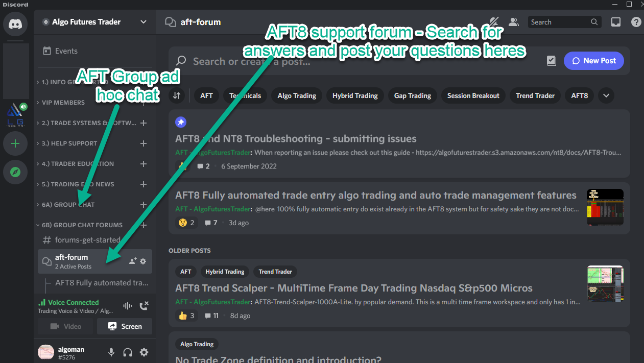Expand all tags dropdown chevron

tap(606, 95)
